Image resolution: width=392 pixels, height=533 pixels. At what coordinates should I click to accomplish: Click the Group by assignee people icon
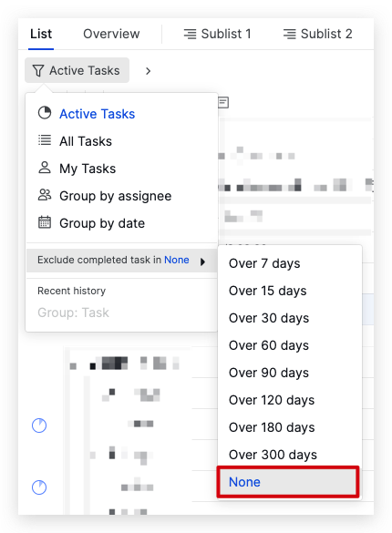(x=45, y=195)
